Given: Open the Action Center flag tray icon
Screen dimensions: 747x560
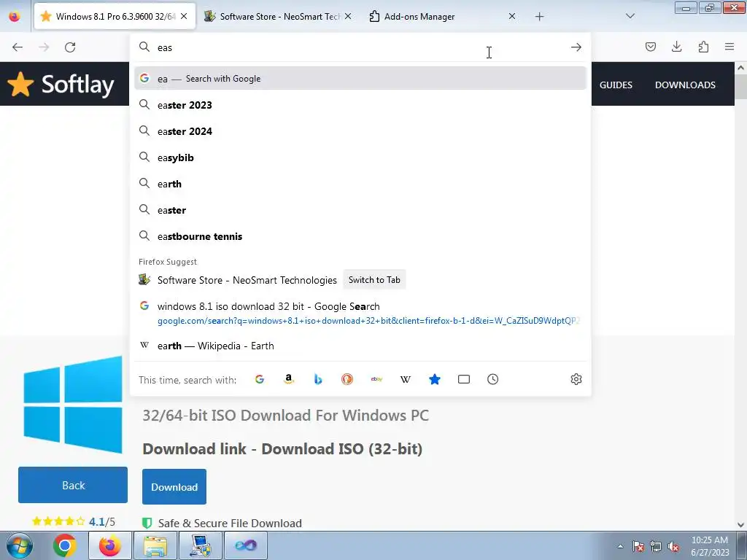Looking at the screenshot, I should point(638,546).
